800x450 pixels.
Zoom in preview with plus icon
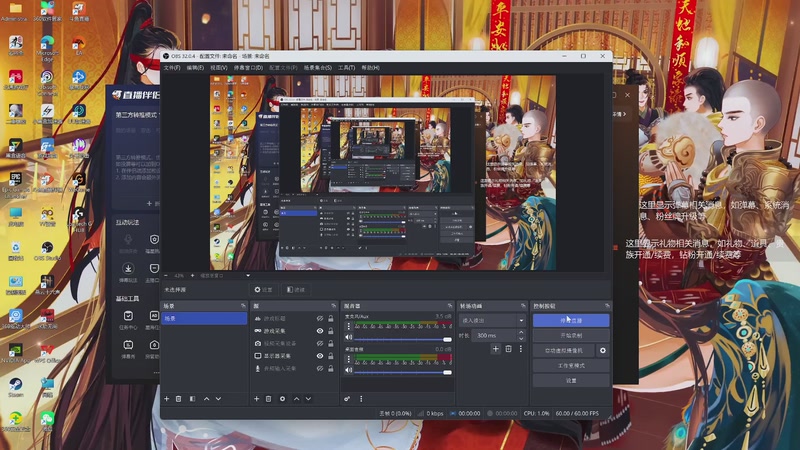point(192,276)
